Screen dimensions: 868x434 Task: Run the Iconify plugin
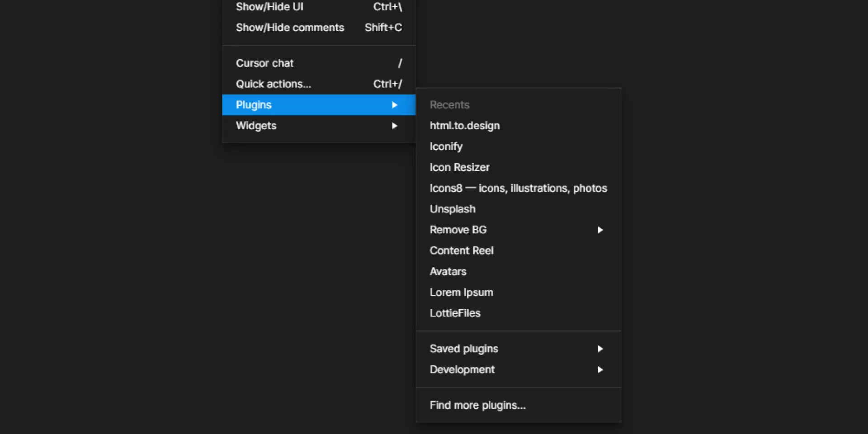(x=519, y=146)
